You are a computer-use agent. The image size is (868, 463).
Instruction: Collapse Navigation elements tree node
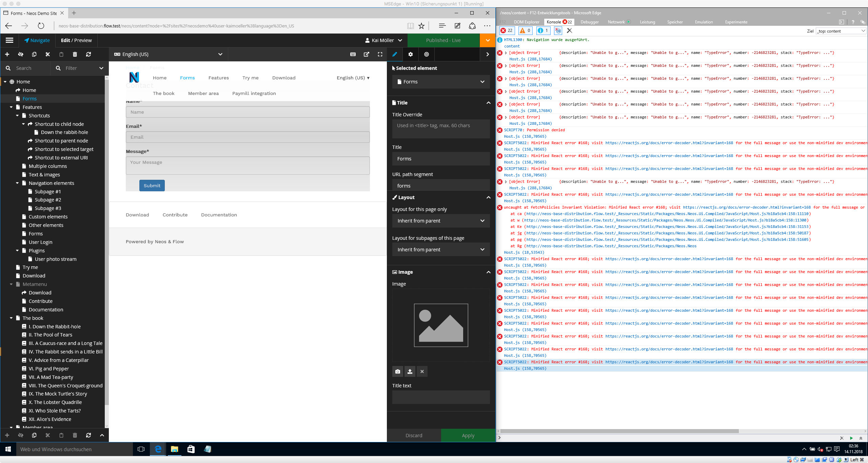pyautogui.click(x=17, y=183)
